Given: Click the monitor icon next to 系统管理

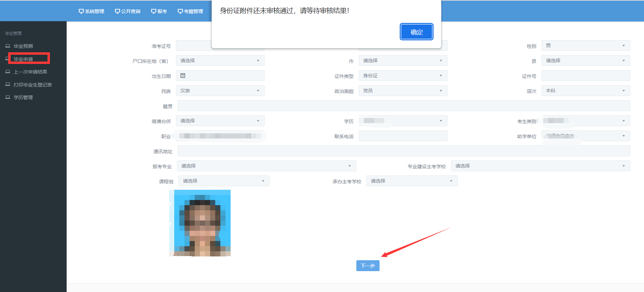Looking at the screenshot, I should [81, 11].
